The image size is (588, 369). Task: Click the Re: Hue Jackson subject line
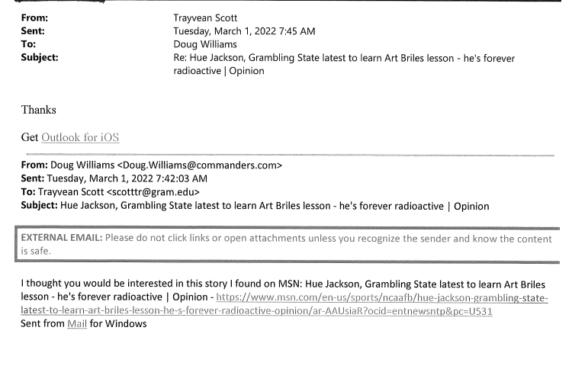tap(344, 64)
